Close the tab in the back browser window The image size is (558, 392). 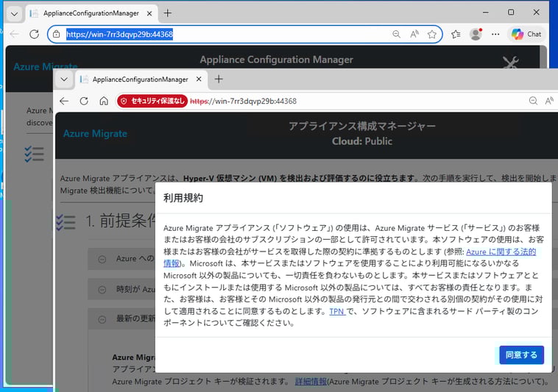coord(149,13)
